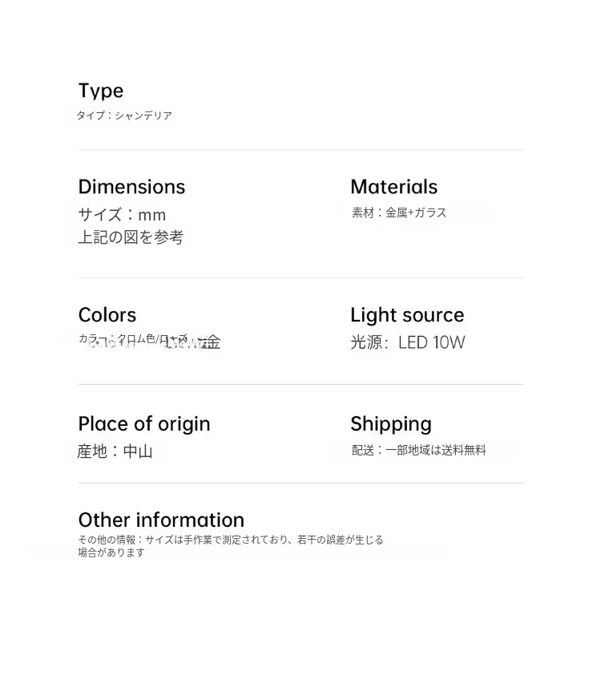Select the 素材：金属+ガラス text
Screen dimensions: 601x700
(399, 212)
